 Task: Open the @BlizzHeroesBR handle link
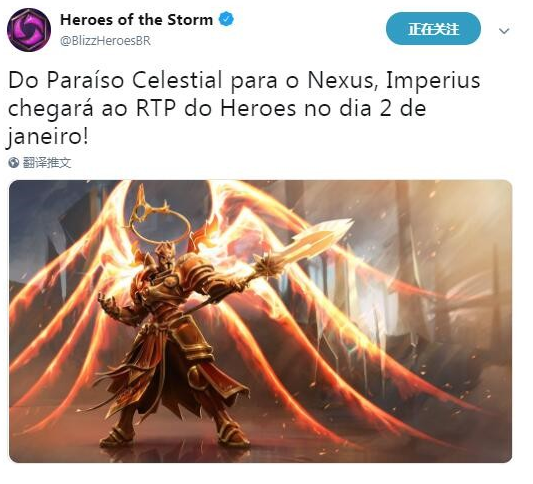pyautogui.click(x=105, y=41)
